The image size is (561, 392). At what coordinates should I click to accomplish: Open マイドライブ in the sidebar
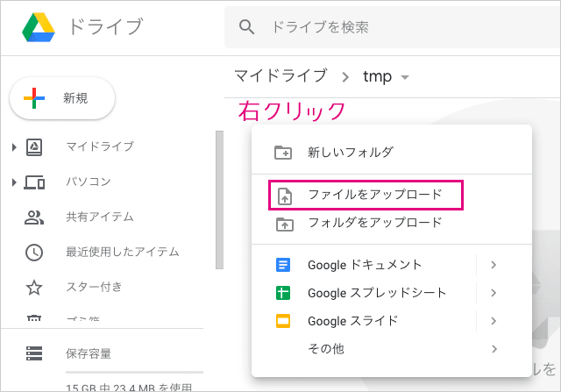(x=100, y=146)
